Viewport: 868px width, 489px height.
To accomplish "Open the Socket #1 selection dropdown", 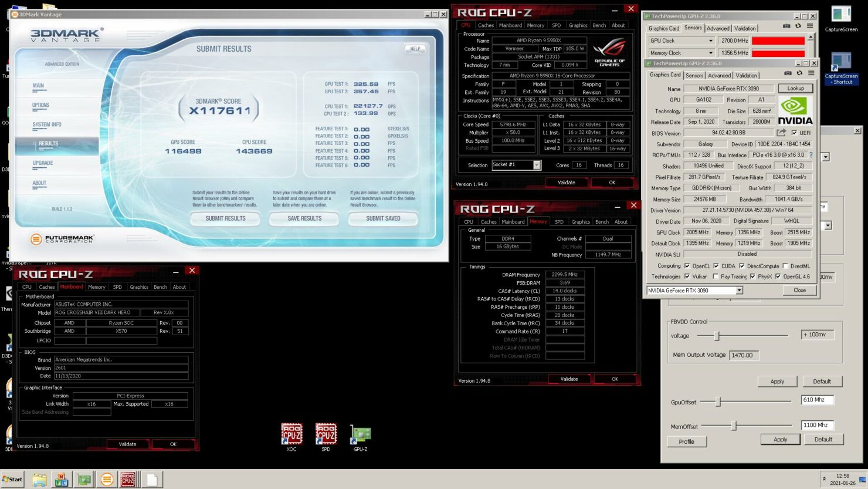I will [x=516, y=165].
